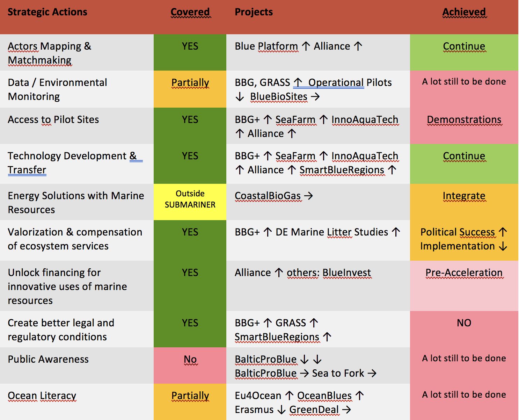519x420 pixels.
Task: Click the Pre-Acceleration text
Action: [x=464, y=273]
